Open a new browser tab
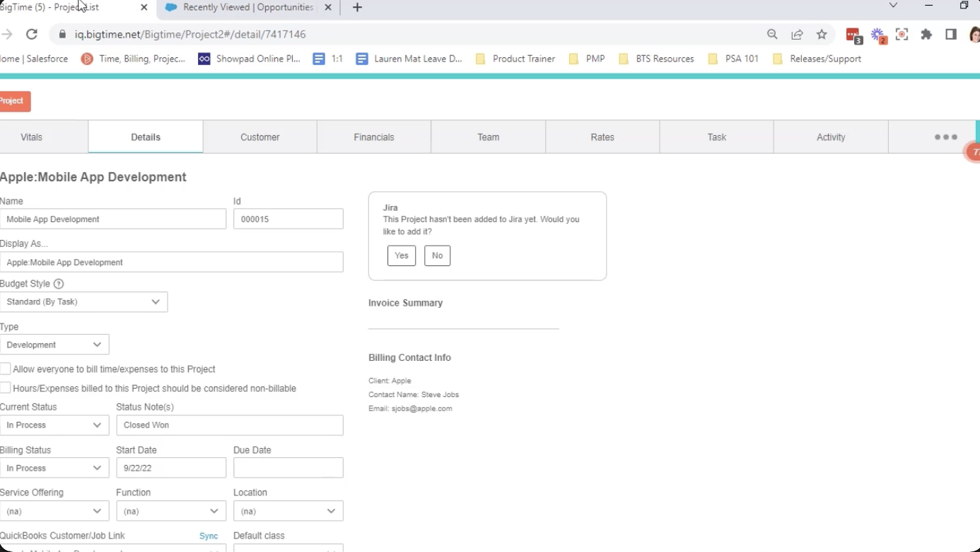Screen dimensions: 980x552 tap(357, 8)
